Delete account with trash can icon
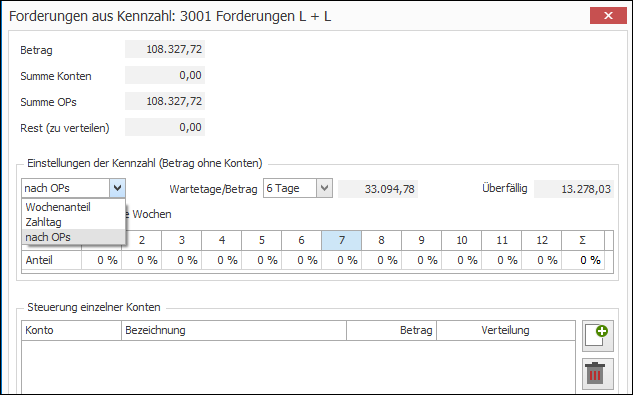Viewport: 633px width, 395px height. tap(598, 374)
